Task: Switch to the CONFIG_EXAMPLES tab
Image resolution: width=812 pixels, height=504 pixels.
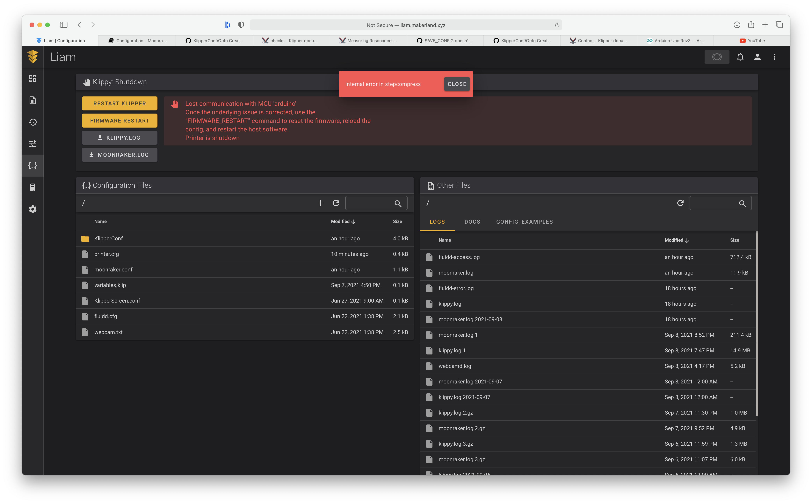Action: click(524, 222)
